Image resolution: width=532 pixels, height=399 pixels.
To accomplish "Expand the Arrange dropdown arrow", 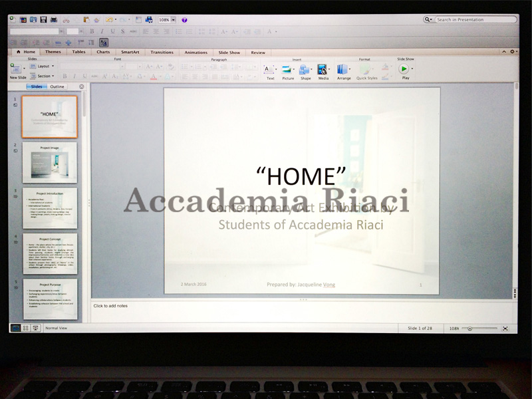I will [350, 70].
